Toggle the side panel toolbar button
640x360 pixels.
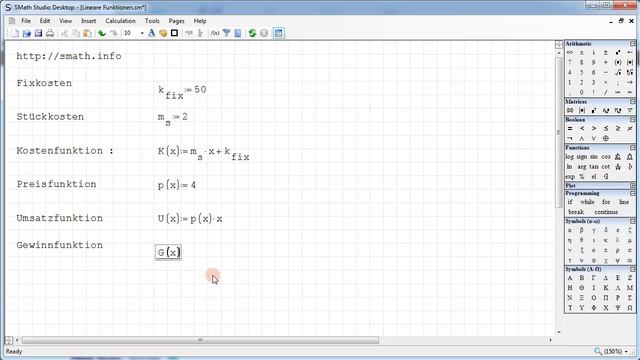pos(278,33)
